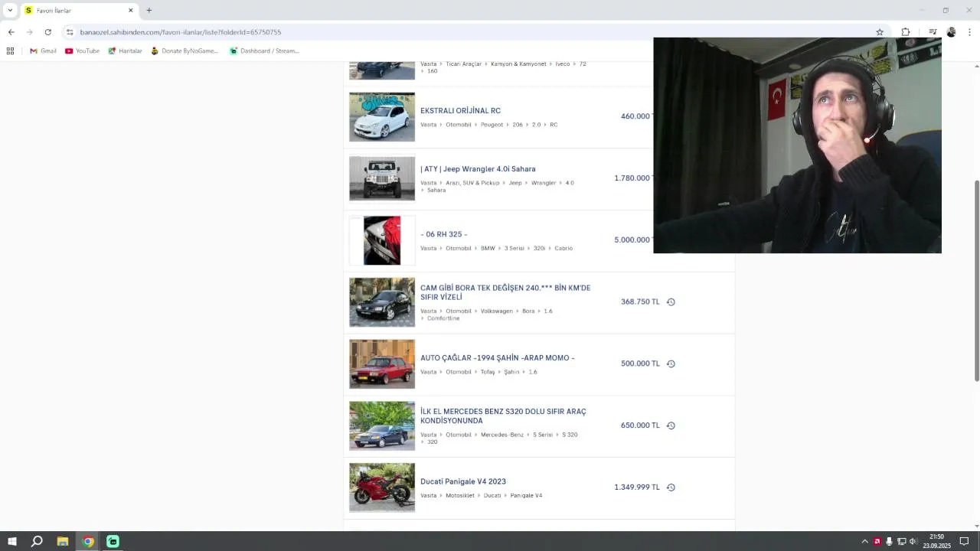Open the taskbar clock and date
The image size is (980, 551).
click(x=936, y=541)
